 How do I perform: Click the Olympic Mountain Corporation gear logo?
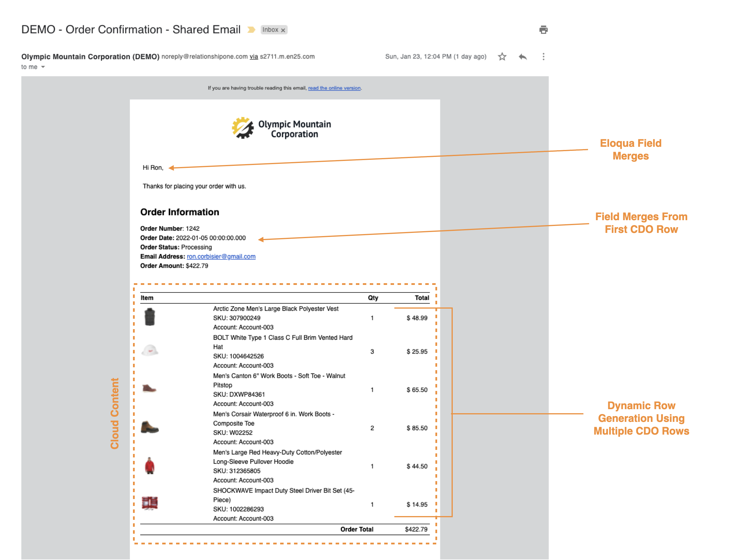click(243, 128)
